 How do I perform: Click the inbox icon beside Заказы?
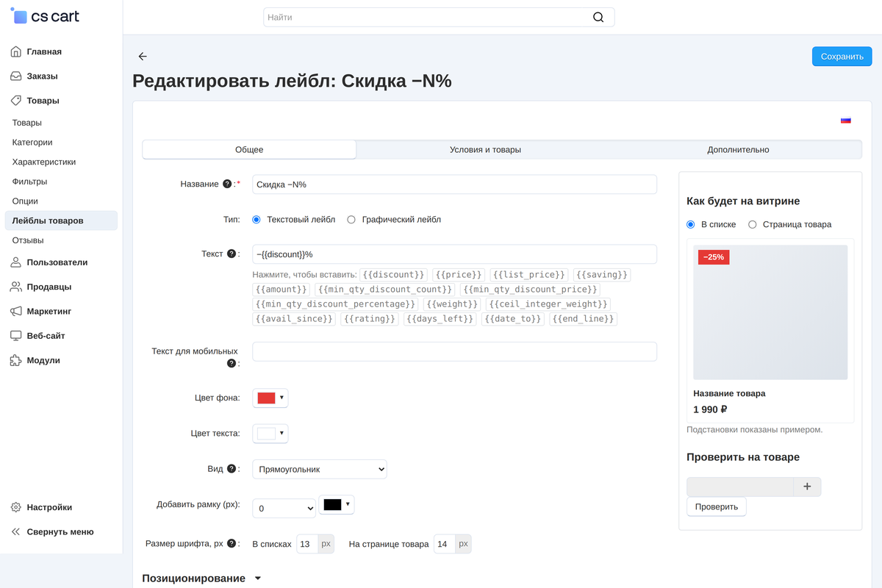click(x=16, y=76)
